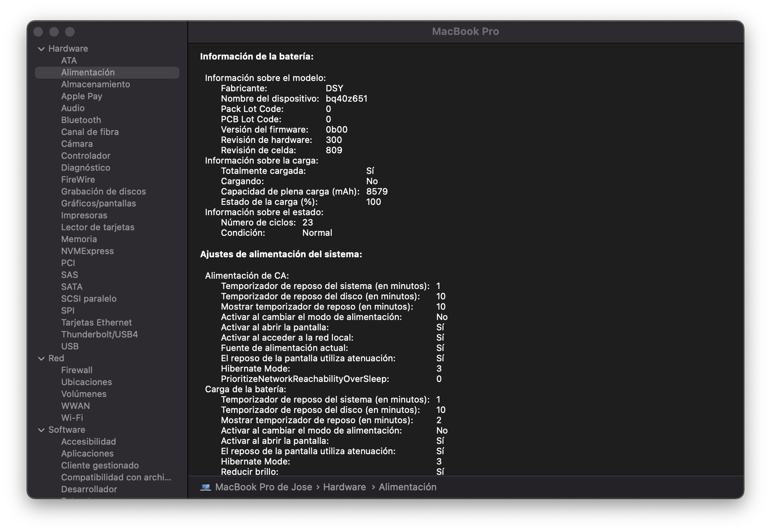Click the green zoom window button
The image size is (771, 532).
point(70,32)
